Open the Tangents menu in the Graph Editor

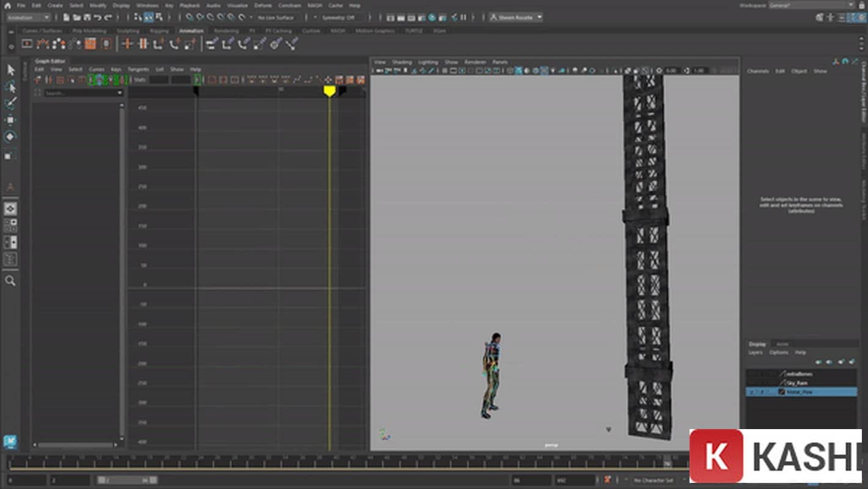(139, 69)
